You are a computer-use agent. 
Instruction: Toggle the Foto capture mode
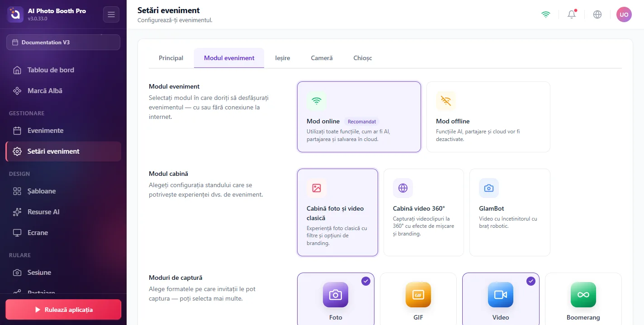pos(336,299)
